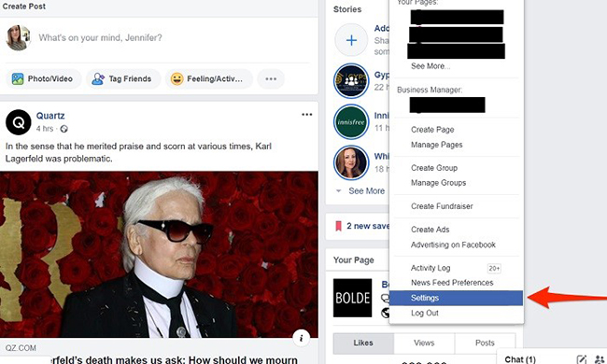Viewport: 607px width, 364px height.
Task: Expand See More under Stories
Action: pos(366,190)
